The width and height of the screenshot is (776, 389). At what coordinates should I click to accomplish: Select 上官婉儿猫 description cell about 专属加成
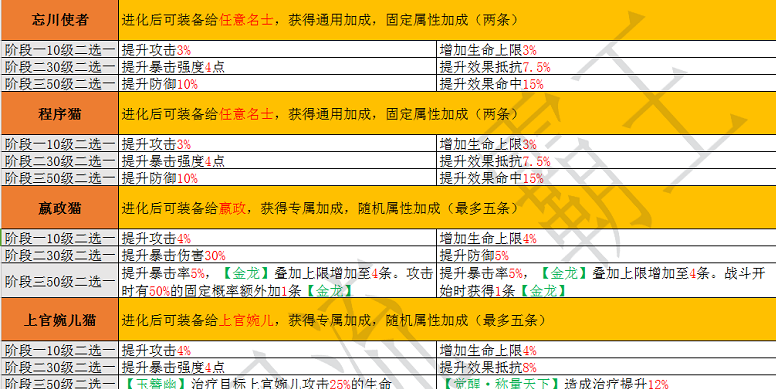[x=447, y=319]
